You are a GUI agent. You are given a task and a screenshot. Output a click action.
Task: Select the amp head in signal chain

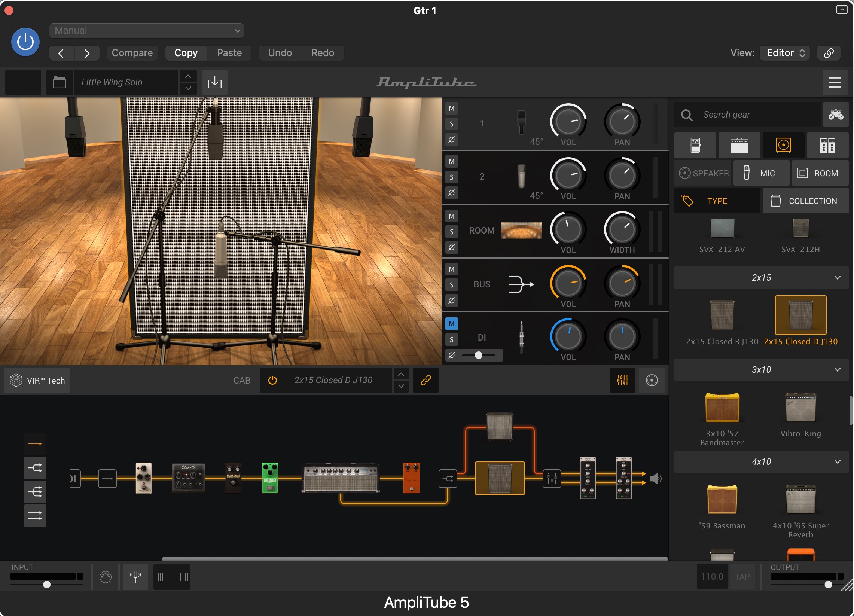(341, 478)
